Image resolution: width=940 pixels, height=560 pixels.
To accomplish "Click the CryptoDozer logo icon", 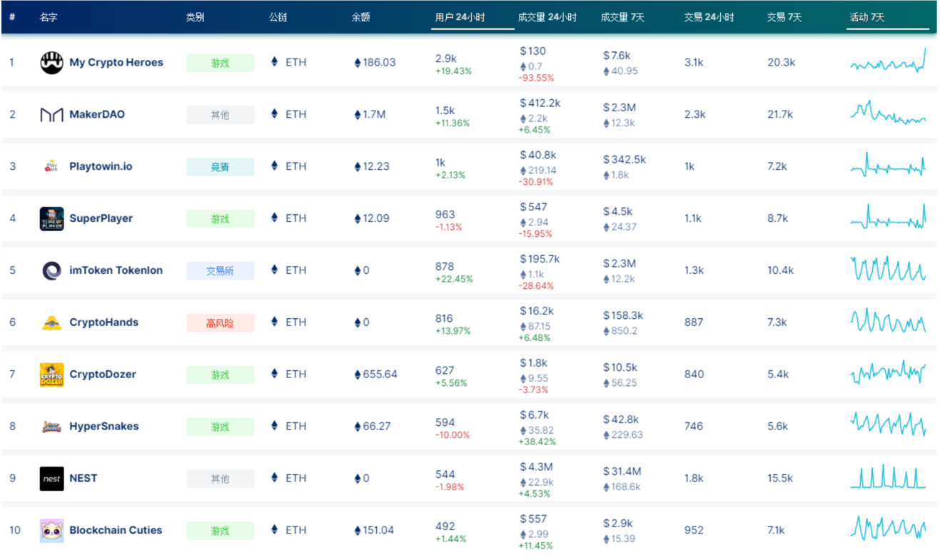I will 51,375.
